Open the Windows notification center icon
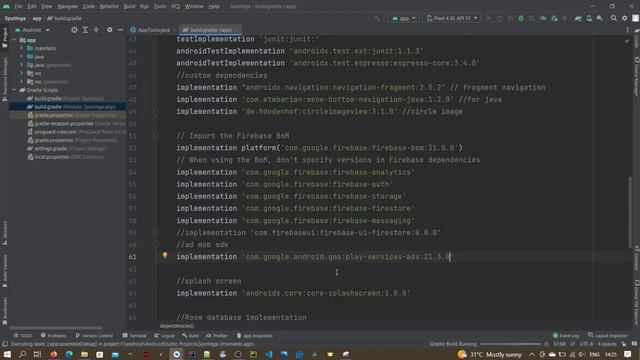Viewport: 640px width, 360px height. coord(627,354)
